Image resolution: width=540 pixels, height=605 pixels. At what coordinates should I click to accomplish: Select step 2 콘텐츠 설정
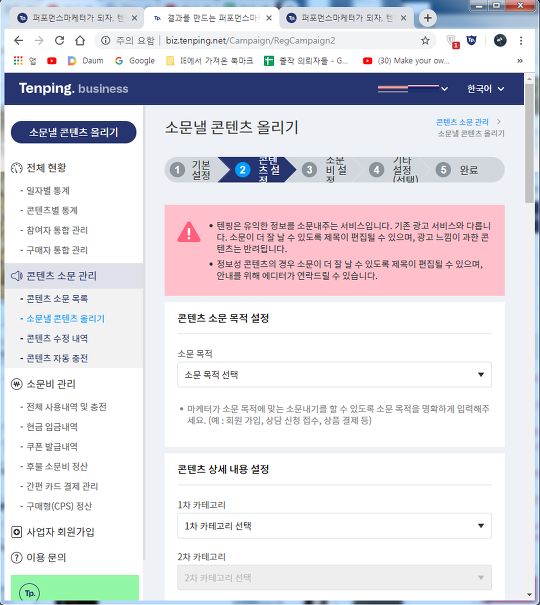(x=256, y=170)
